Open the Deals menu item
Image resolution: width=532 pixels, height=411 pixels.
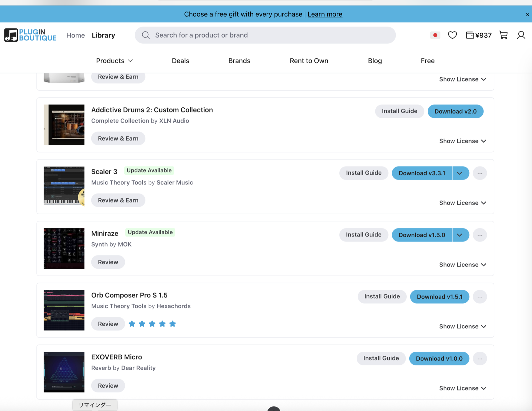tap(180, 61)
